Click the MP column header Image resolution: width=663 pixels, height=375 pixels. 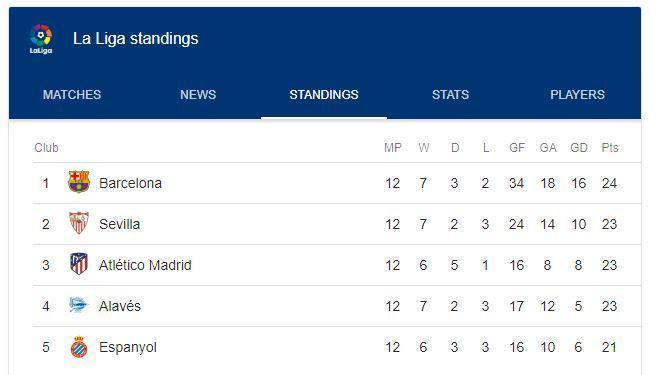point(393,148)
